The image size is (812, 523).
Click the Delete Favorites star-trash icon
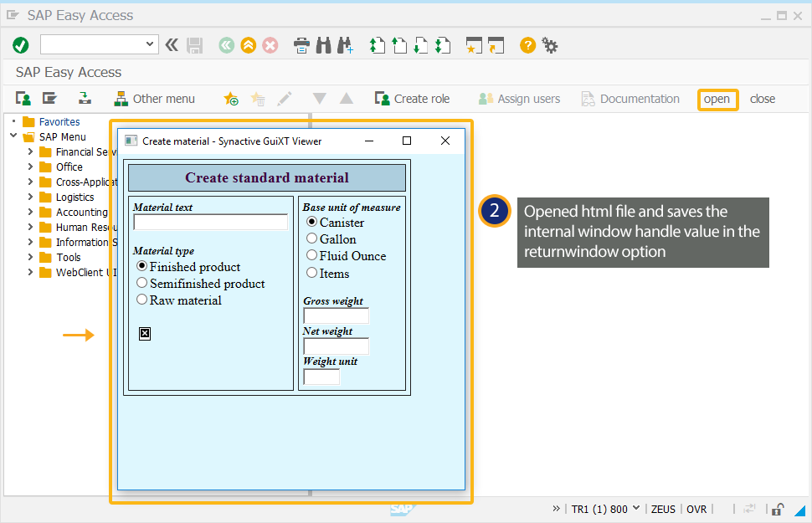258,99
